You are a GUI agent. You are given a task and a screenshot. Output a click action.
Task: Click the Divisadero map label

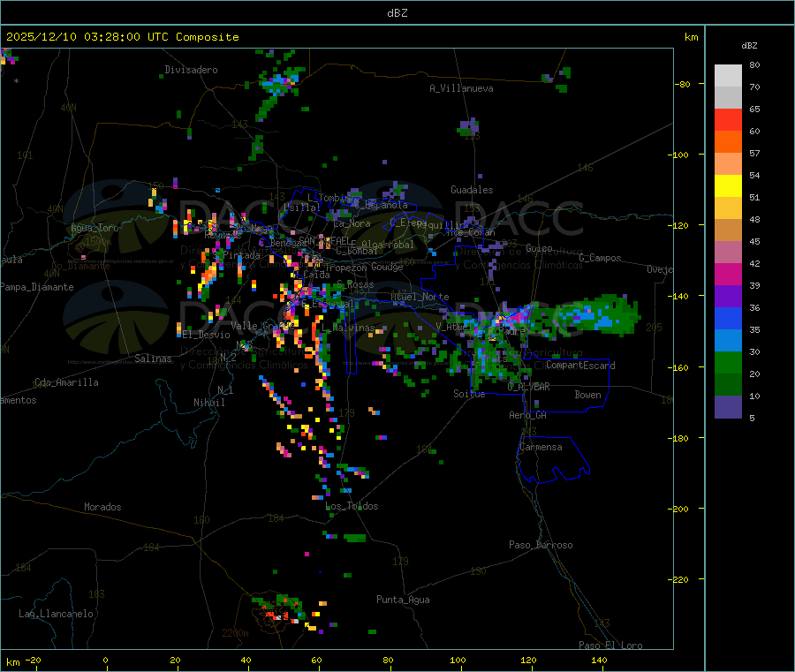pos(191,70)
